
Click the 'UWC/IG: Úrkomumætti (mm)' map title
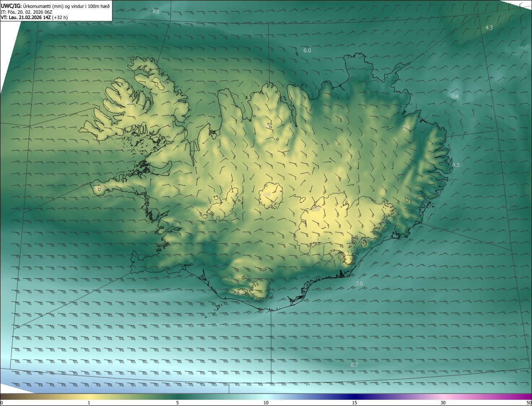55,5
